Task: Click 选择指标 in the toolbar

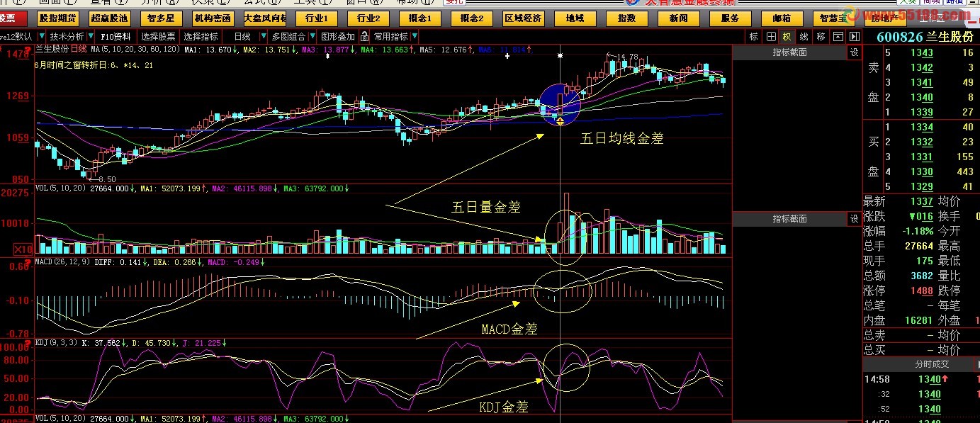Action: 201,36
